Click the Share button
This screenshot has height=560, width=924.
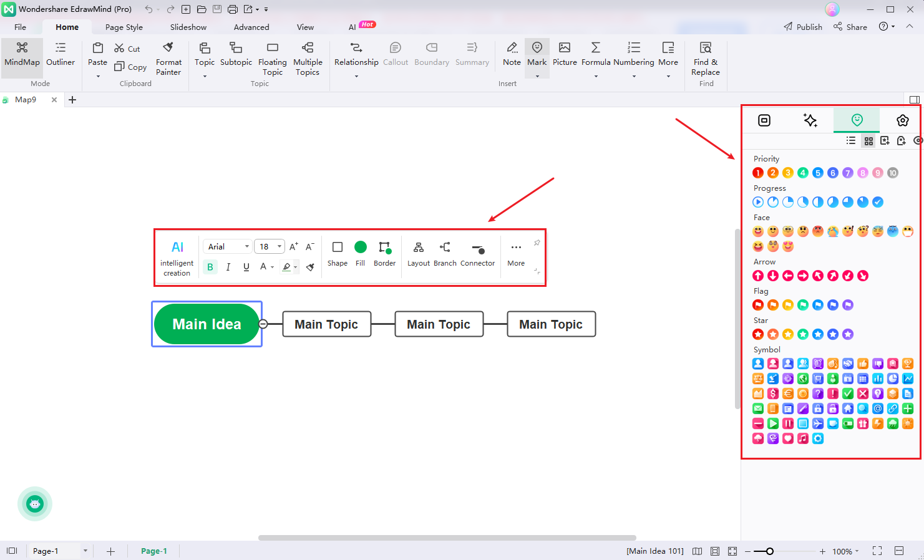[x=850, y=27]
